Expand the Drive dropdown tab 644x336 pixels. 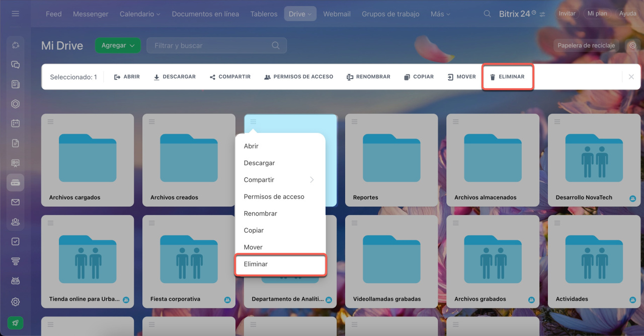pyautogui.click(x=300, y=14)
